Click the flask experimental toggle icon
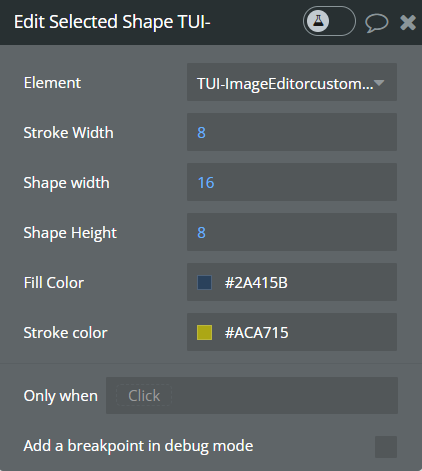Viewport: 422px width, 471px height. pos(318,21)
